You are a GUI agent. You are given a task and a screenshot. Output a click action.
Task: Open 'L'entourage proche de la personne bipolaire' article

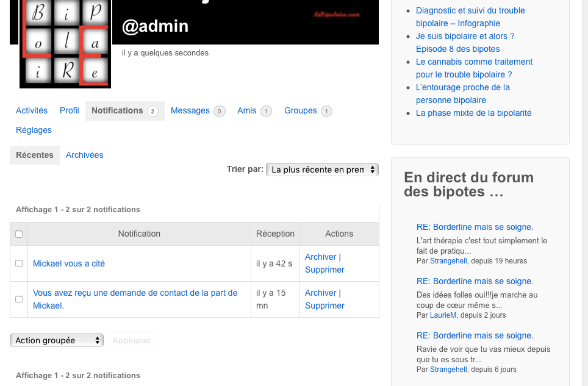pyautogui.click(x=463, y=93)
